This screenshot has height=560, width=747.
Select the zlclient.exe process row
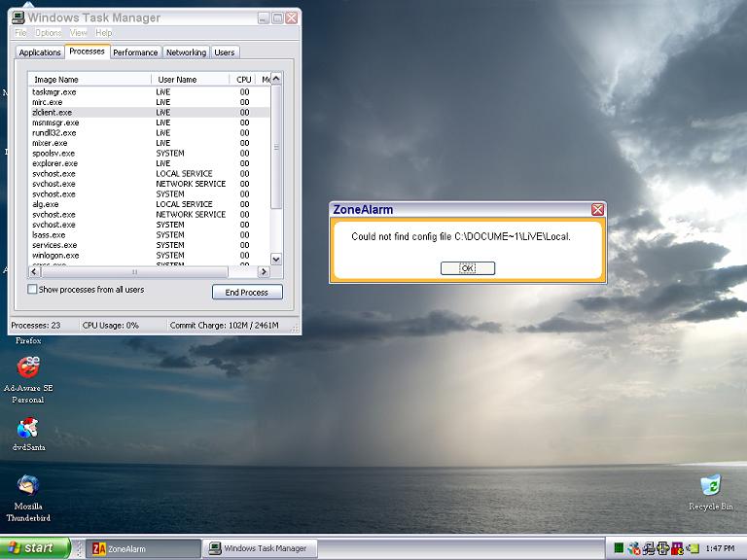tap(149, 113)
